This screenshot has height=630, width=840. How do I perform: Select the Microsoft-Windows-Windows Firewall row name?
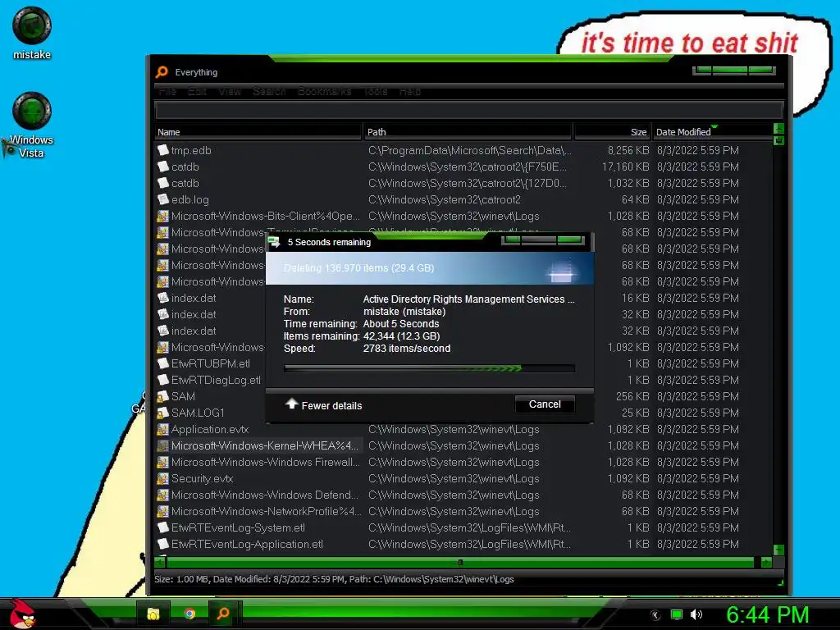click(x=265, y=462)
